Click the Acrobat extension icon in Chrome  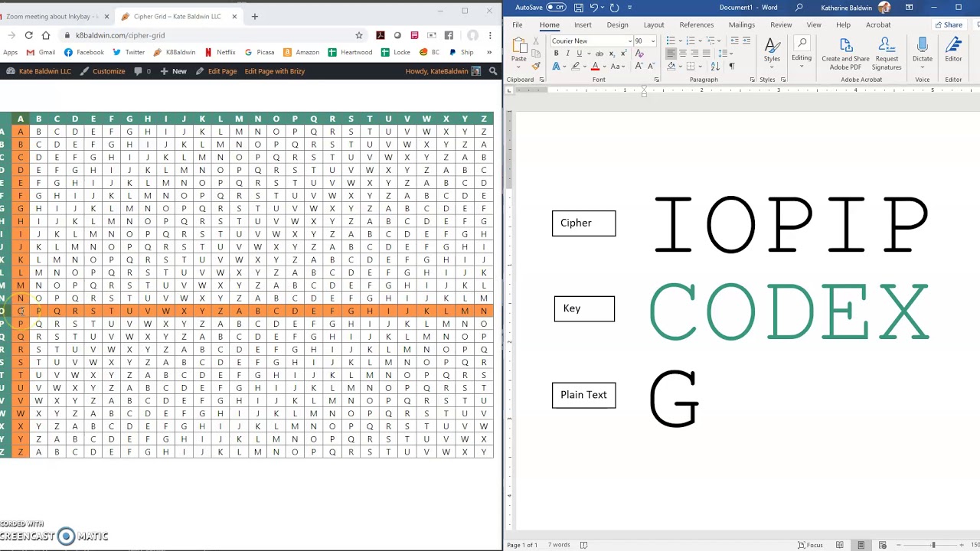pos(380,35)
